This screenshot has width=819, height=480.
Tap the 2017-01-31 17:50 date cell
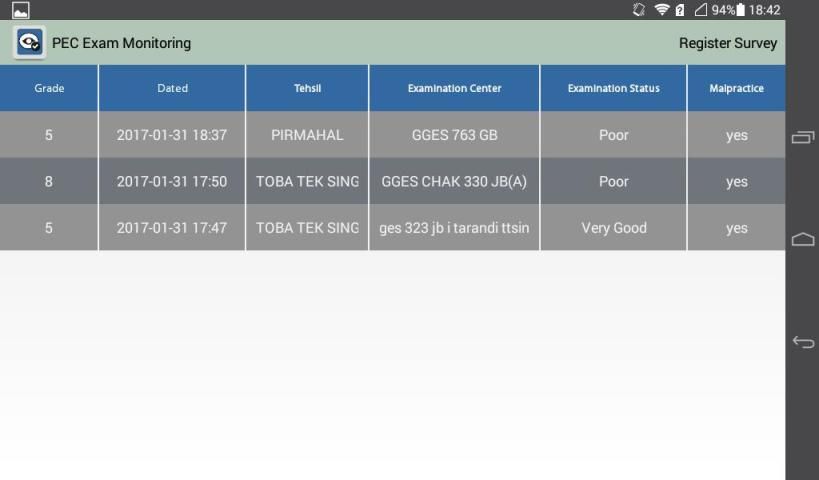click(x=172, y=181)
